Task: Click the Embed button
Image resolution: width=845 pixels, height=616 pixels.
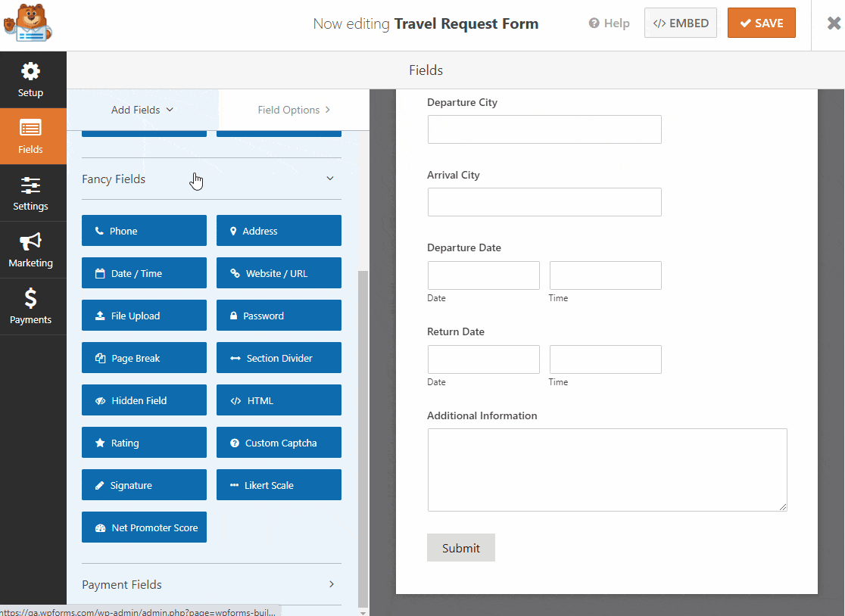Action: (x=680, y=23)
